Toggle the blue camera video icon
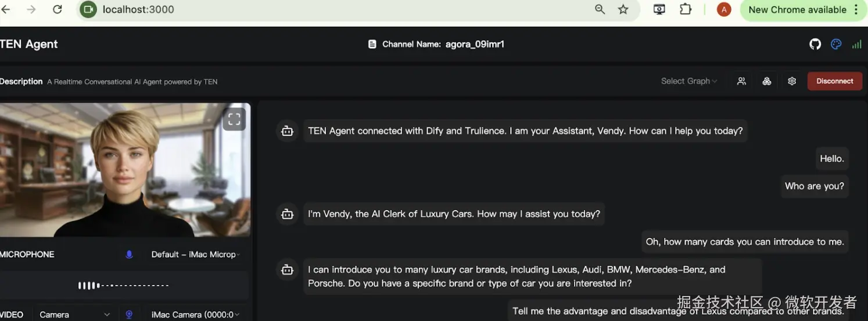The height and width of the screenshot is (321, 868). point(129,315)
